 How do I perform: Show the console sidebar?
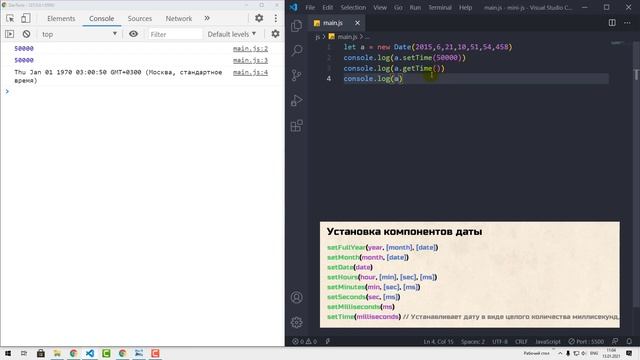[x=10, y=34]
